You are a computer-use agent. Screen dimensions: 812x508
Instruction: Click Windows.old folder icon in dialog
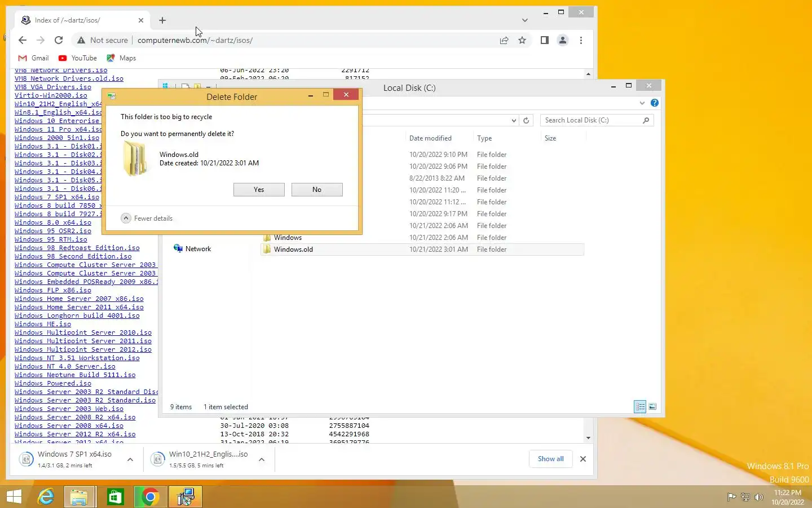pyautogui.click(x=135, y=159)
